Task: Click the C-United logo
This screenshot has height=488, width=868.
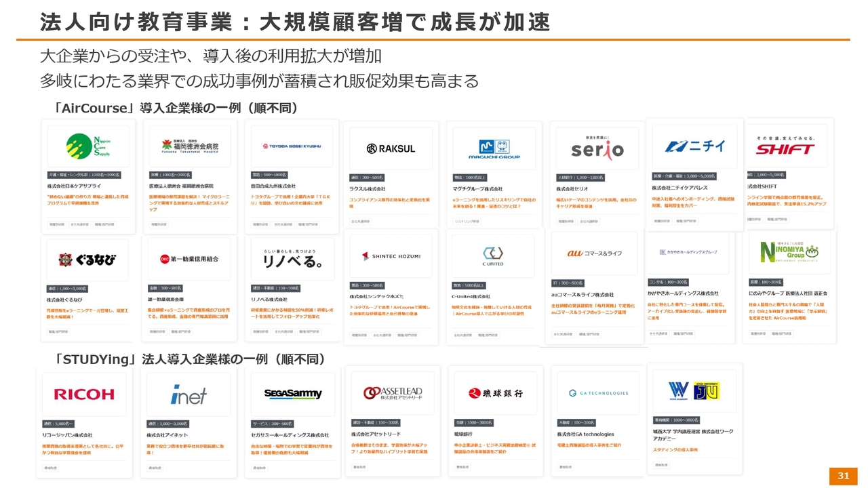Action: tap(493, 256)
